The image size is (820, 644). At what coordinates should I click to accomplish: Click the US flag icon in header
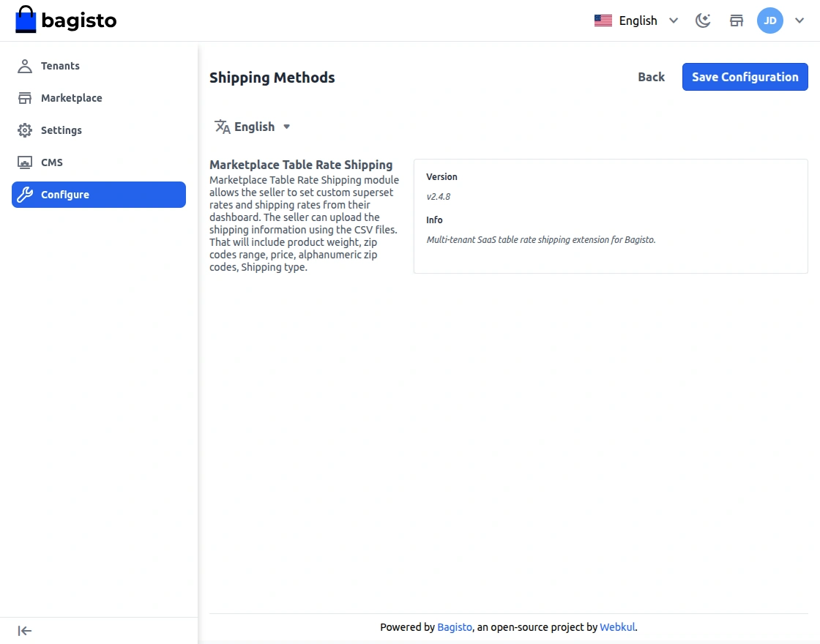click(603, 20)
